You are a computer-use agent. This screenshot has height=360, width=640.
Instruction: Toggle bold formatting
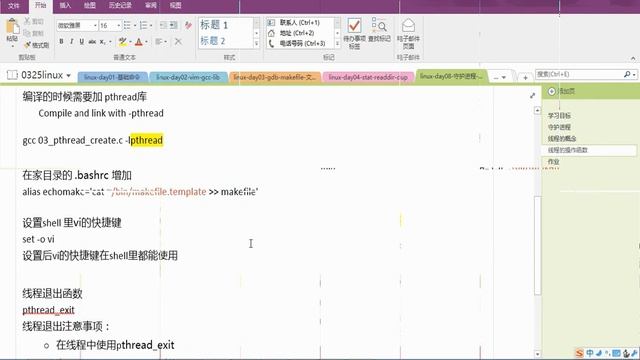(x=61, y=41)
